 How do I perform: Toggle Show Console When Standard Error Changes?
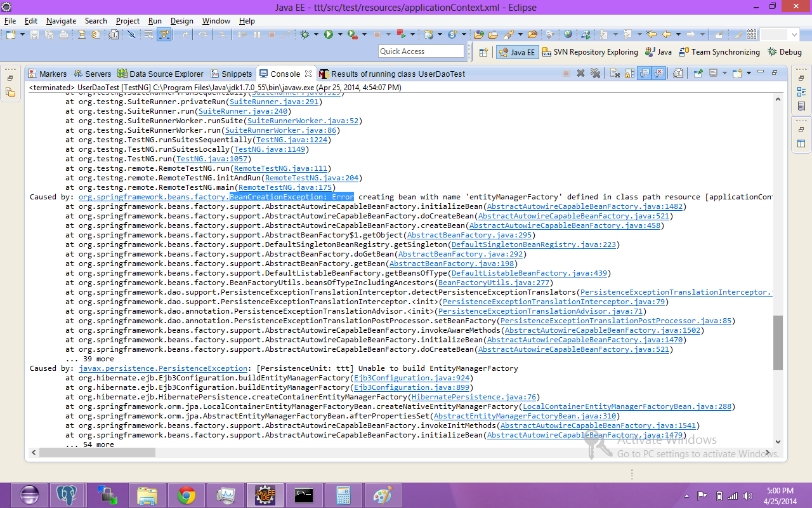tap(660, 74)
